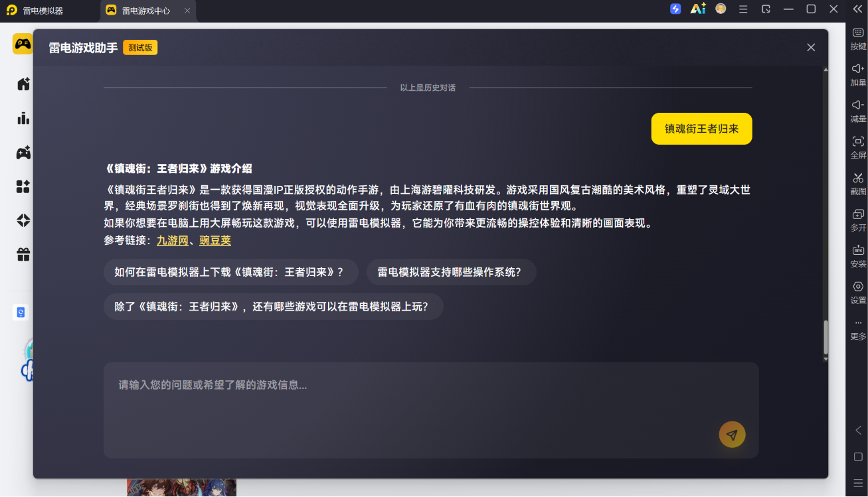Send the message with paper plane button
Image resolution: width=868 pixels, height=497 pixels.
coord(732,435)
